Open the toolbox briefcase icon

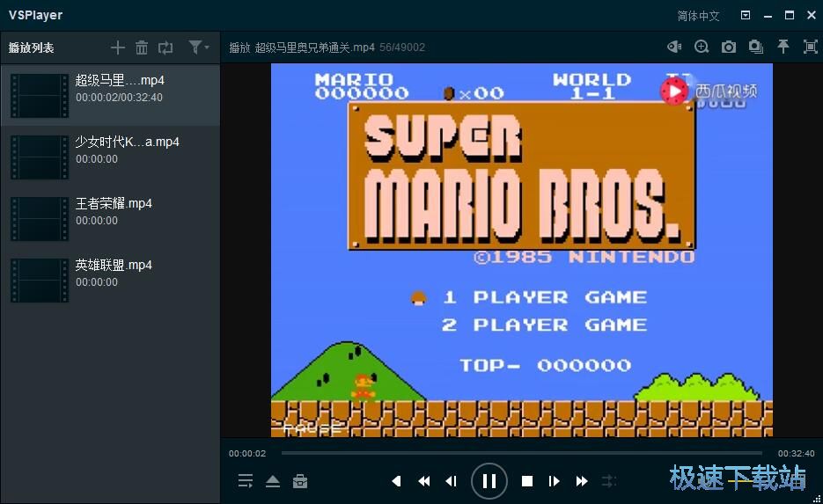tap(300, 481)
